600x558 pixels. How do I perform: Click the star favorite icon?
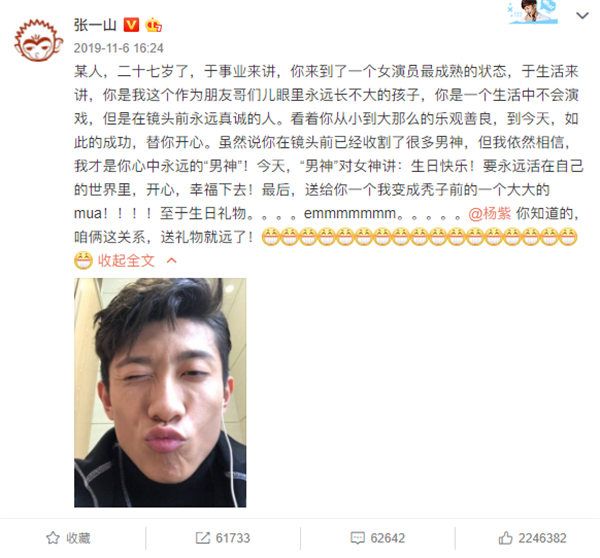coord(53,538)
